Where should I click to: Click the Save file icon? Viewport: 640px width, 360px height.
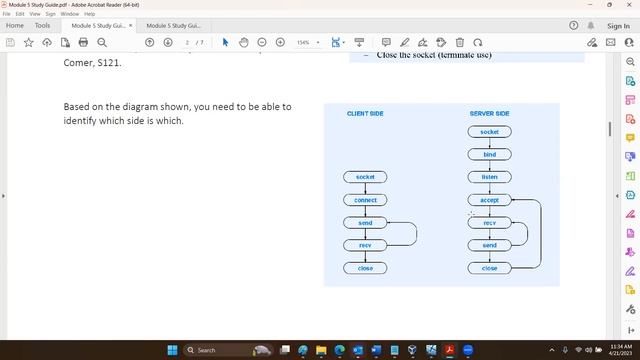pyautogui.click(x=10, y=42)
